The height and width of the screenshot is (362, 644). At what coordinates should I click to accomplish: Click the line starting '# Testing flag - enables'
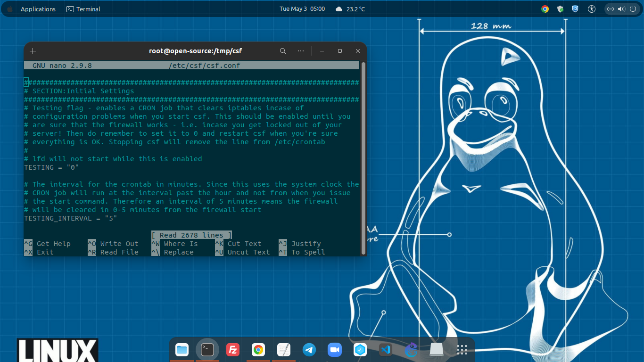(x=164, y=108)
